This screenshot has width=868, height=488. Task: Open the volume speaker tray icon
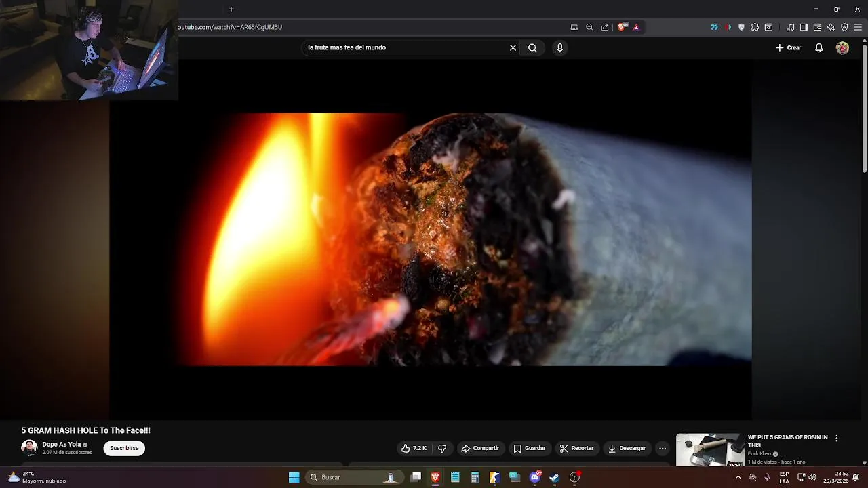click(812, 477)
